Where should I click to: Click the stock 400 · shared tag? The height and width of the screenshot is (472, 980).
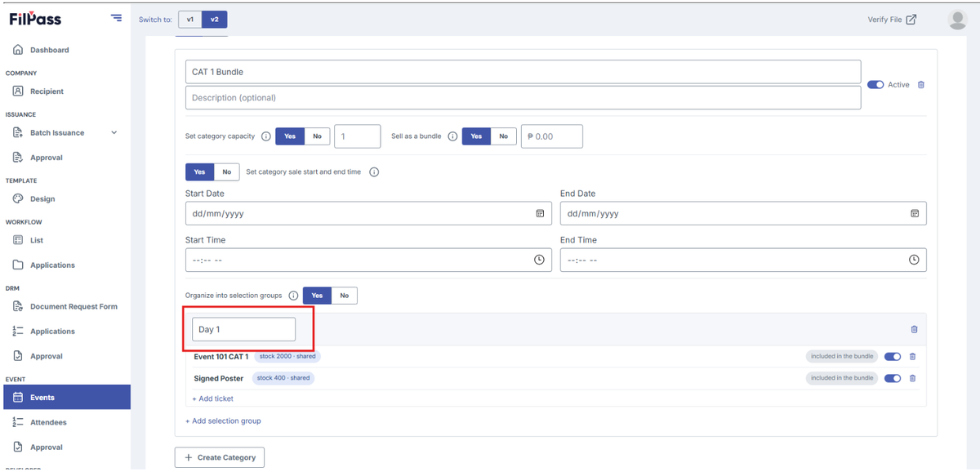[283, 378]
